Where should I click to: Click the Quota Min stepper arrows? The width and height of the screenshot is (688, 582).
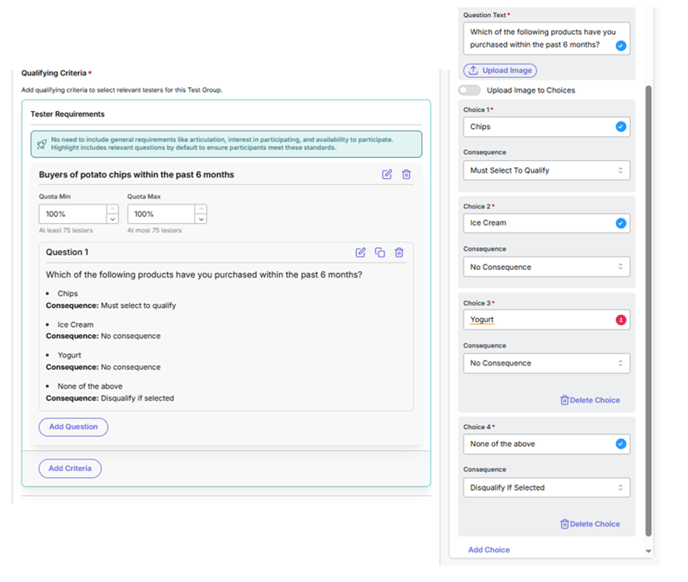[x=112, y=214]
